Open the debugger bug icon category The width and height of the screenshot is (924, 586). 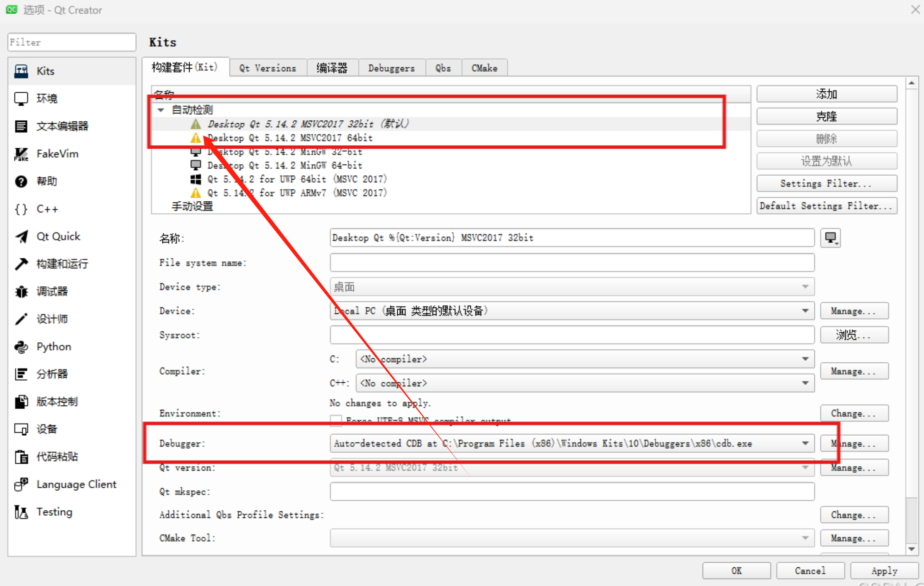[x=21, y=292]
